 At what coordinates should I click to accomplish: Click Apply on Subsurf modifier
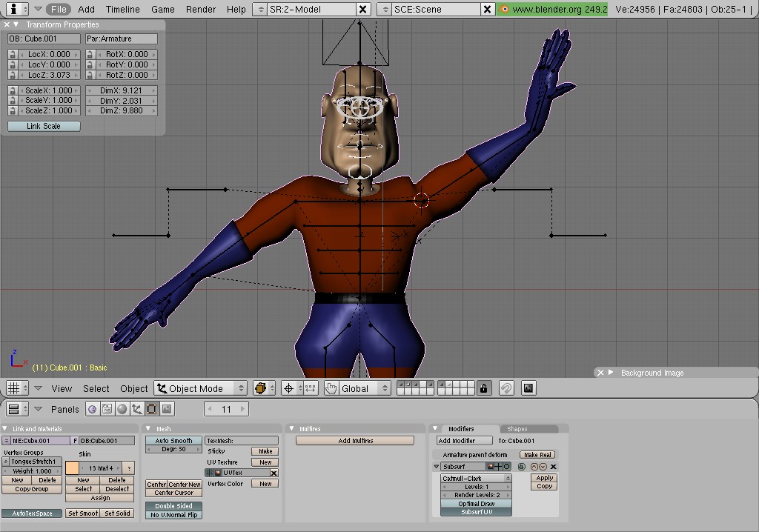pos(545,478)
